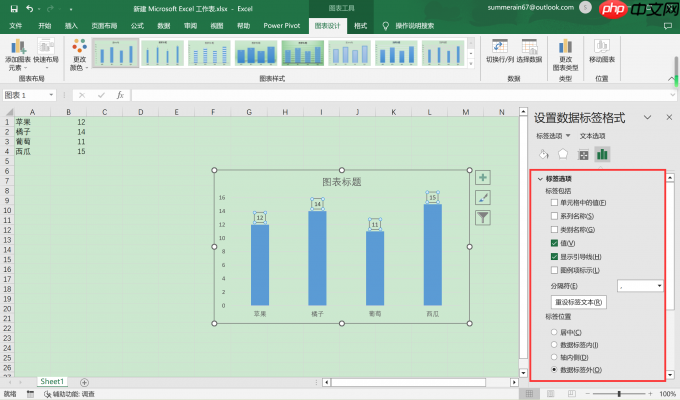Open the Insert ribbon tab
This screenshot has width=680, height=400.
click(71, 26)
